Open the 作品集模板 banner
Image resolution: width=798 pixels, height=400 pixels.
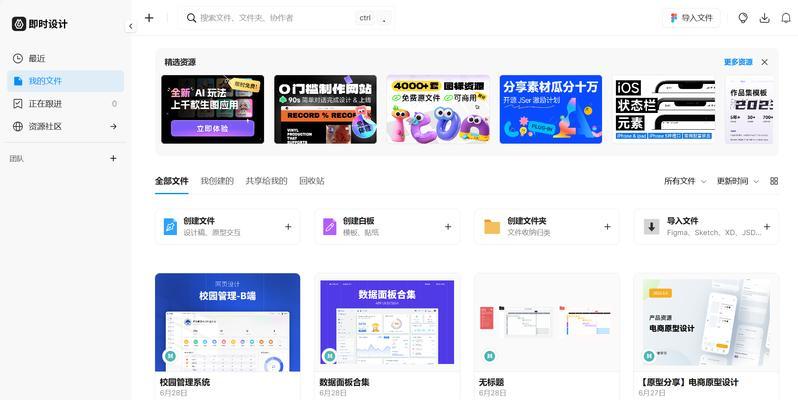[750, 109]
